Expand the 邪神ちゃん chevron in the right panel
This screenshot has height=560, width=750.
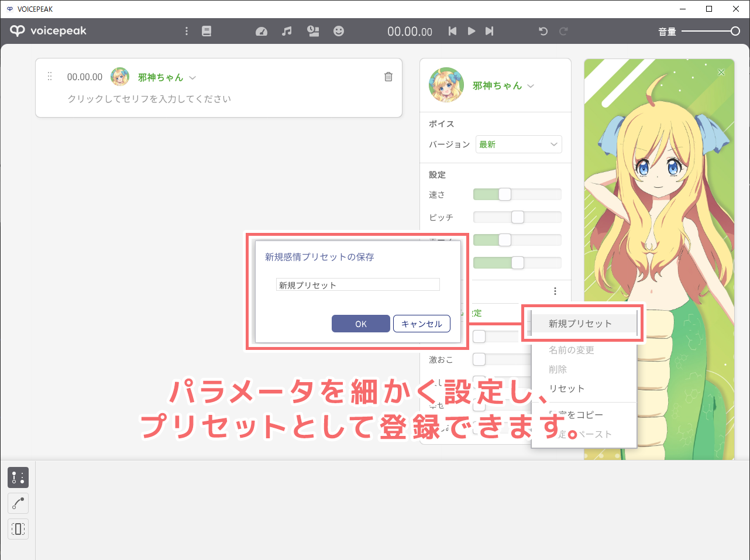[531, 86]
